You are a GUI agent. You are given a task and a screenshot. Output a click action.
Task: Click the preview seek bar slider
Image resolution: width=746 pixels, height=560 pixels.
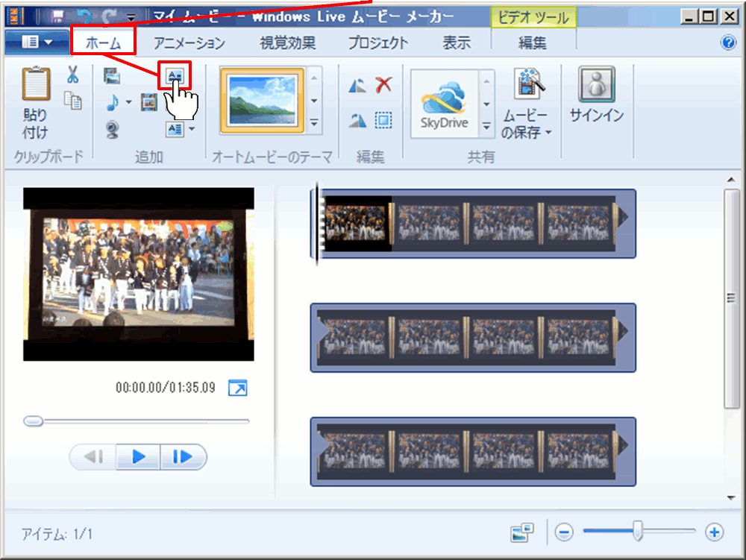(x=34, y=421)
